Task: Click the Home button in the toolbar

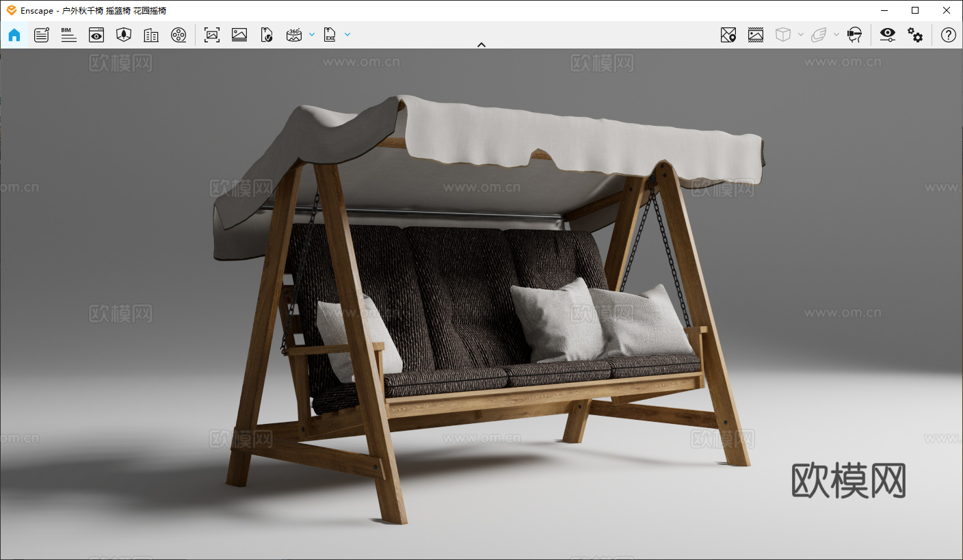Action: [x=14, y=35]
